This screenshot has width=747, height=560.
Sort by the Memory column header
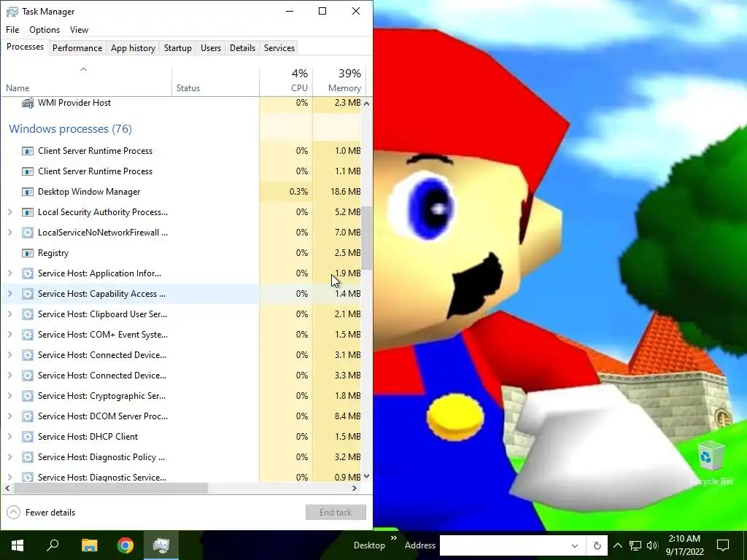(x=339, y=81)
